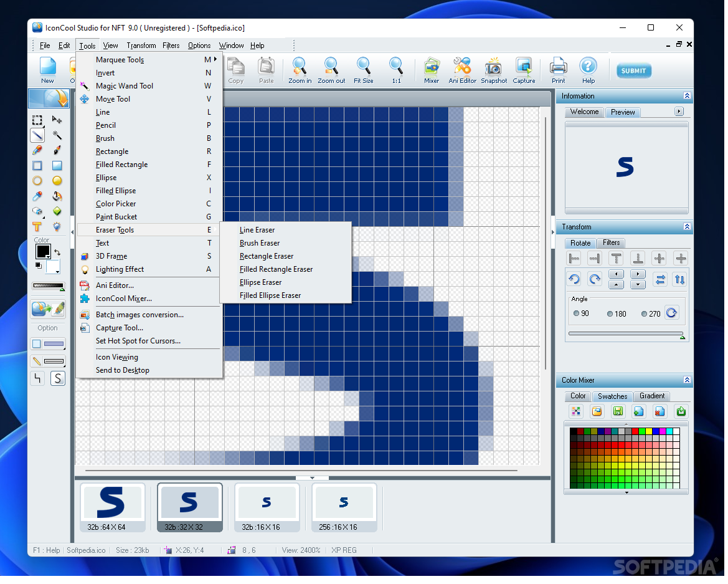The height and width of the screenshot is (584, 728).
Task: Click the Zoom in toolbar icon
Action: pos(300,70)
